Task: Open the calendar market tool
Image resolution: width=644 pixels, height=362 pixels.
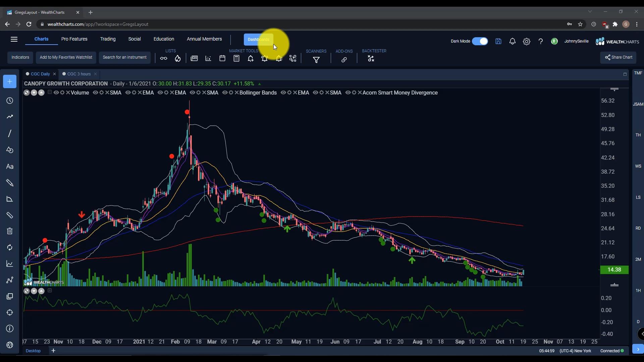Action: click(222, 58)
